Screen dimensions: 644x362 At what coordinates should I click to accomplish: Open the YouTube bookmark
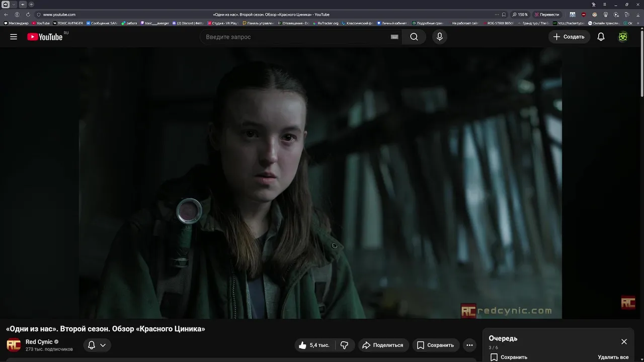click(41, 23)
